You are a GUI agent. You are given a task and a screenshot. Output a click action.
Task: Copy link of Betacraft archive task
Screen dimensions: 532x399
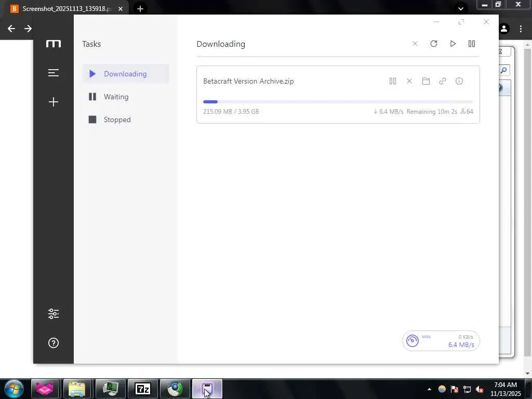pos(443,81)
